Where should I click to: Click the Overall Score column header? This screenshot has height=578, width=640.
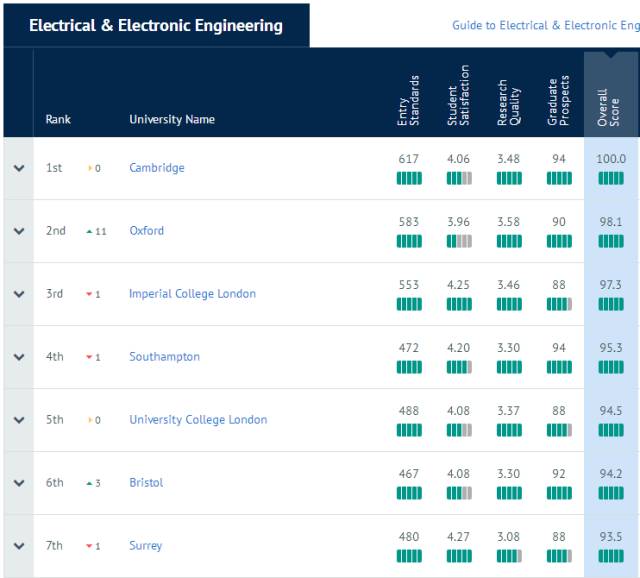coord(609,107)
